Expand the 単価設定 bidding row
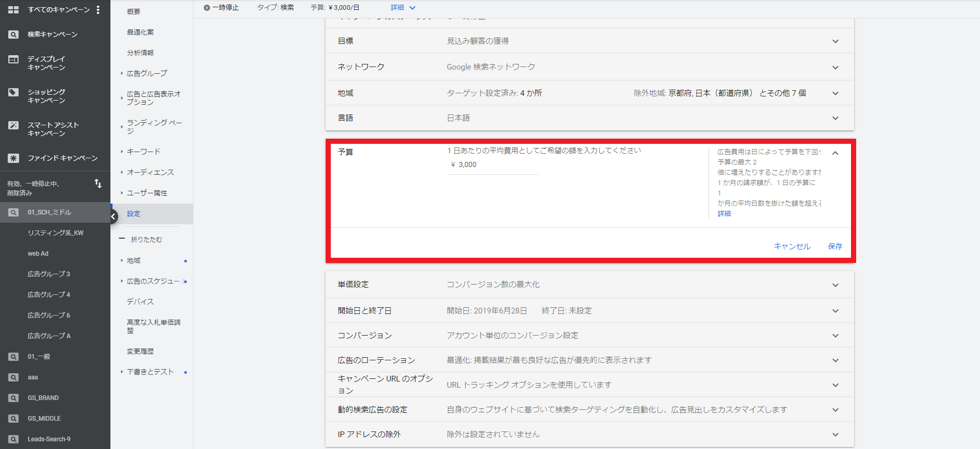Screen dimensions: 980x449 (x=836, y=285)
